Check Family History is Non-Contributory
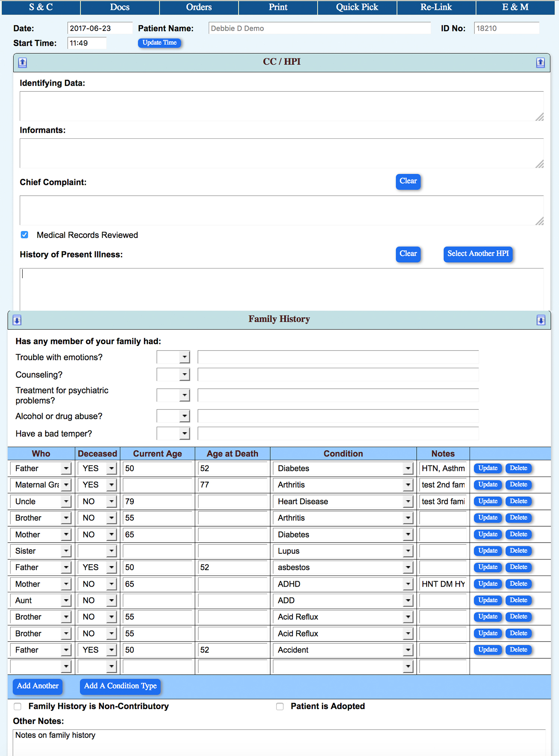This screenshot has width=559, height=756. point(18,706)
